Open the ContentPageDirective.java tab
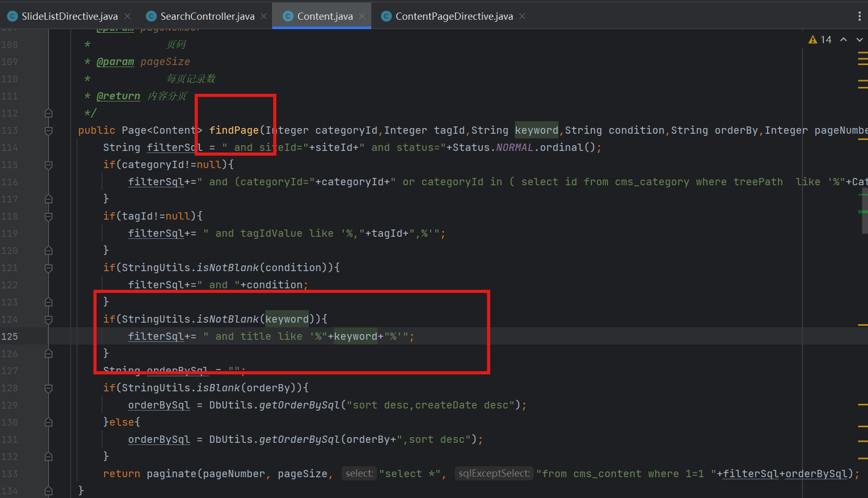 point(454,16)
